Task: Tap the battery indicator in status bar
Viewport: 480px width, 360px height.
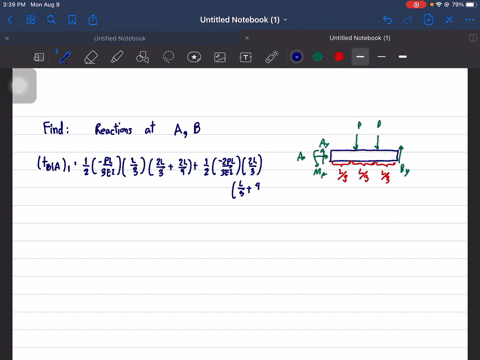Action: point(471,5)
